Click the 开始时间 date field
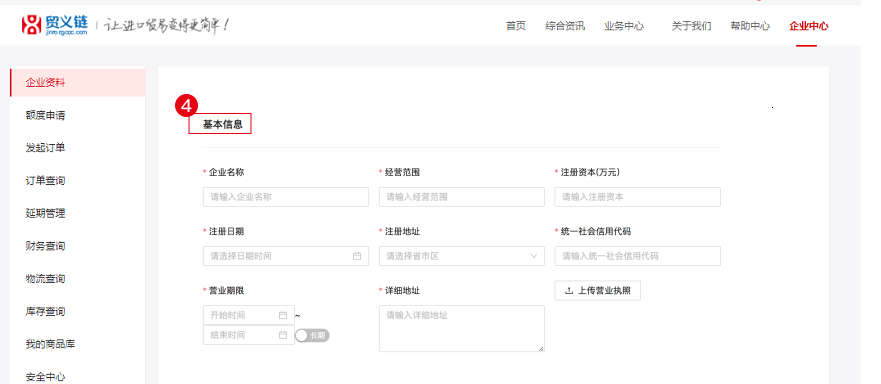The width and height of the screenshot is (881, 384). 248,315
